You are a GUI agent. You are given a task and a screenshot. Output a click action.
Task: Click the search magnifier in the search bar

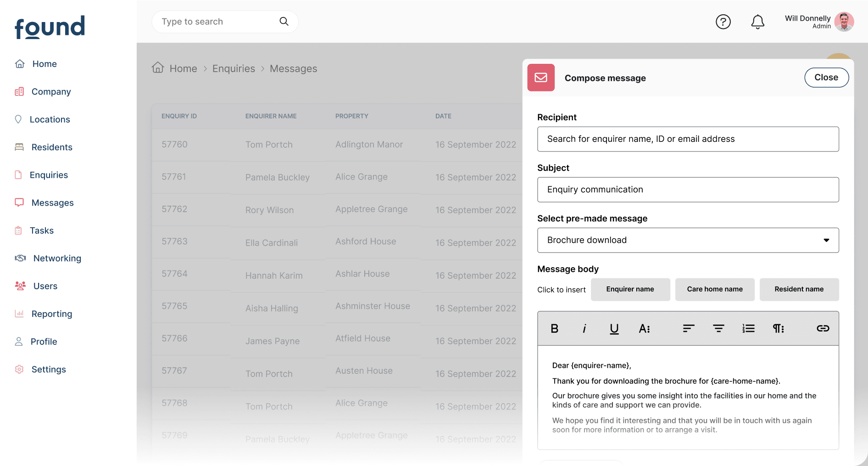284,22
